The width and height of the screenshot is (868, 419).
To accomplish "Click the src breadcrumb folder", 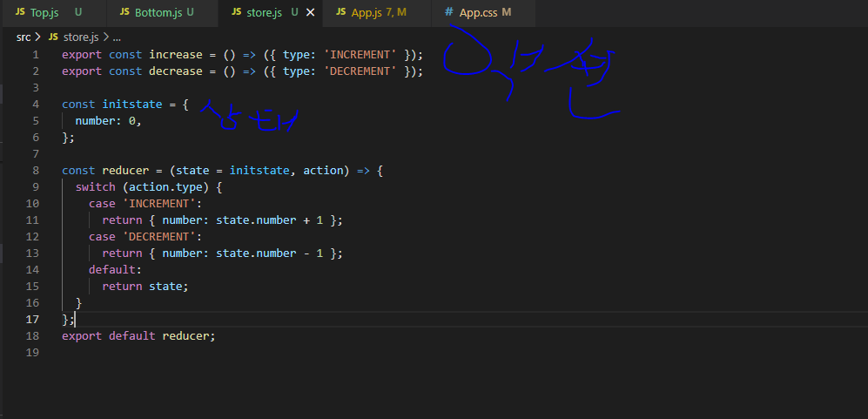I will point(24,37).
